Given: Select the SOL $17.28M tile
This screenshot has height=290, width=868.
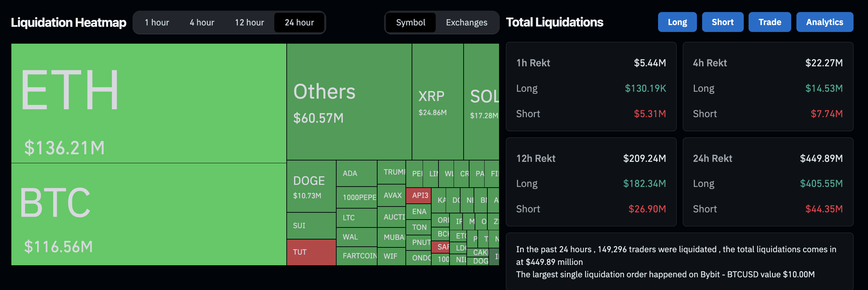Looking at the screenshot, I should pos(481,102).
